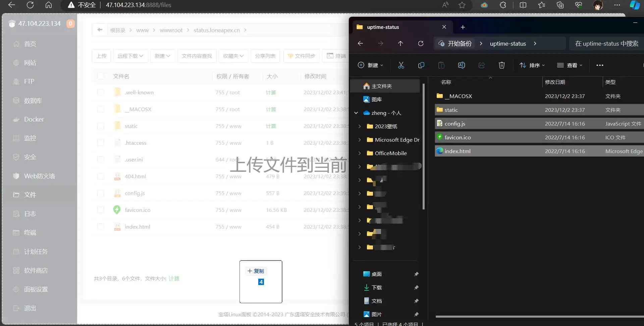
Task: Open the 查看 view dropdown
Action: 570,65
